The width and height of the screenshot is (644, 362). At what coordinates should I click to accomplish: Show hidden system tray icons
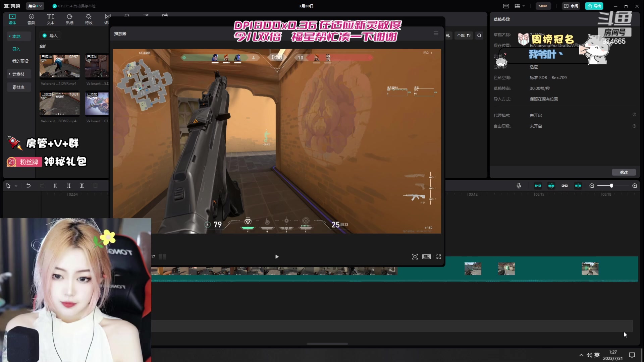581,355
